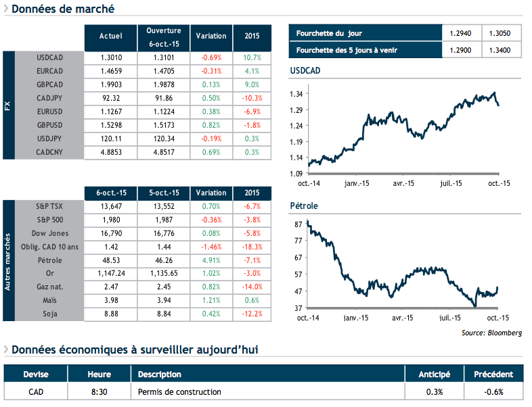Screen dimensions: 532x407
Task: Click the Ouverture 6-oct.-15 column header
Action: click(x=164, y=37)
